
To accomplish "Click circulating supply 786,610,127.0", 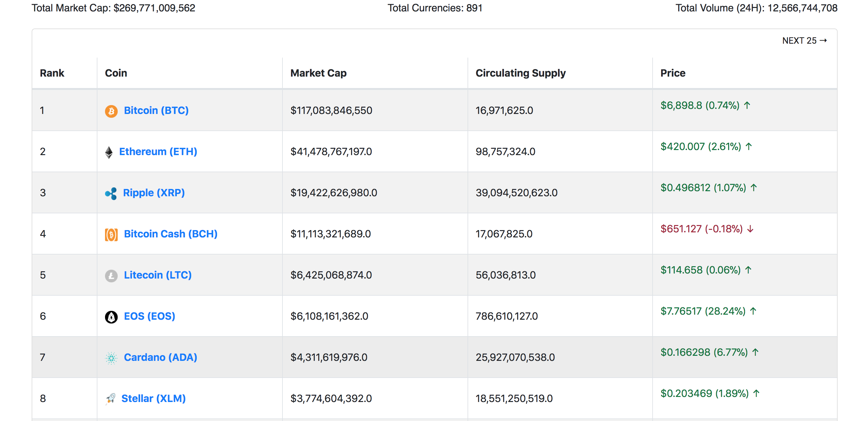I will [506, 316].
